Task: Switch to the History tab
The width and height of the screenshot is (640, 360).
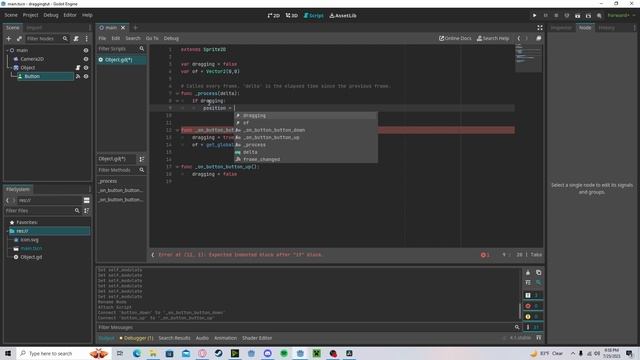Action: click(607, 28)
